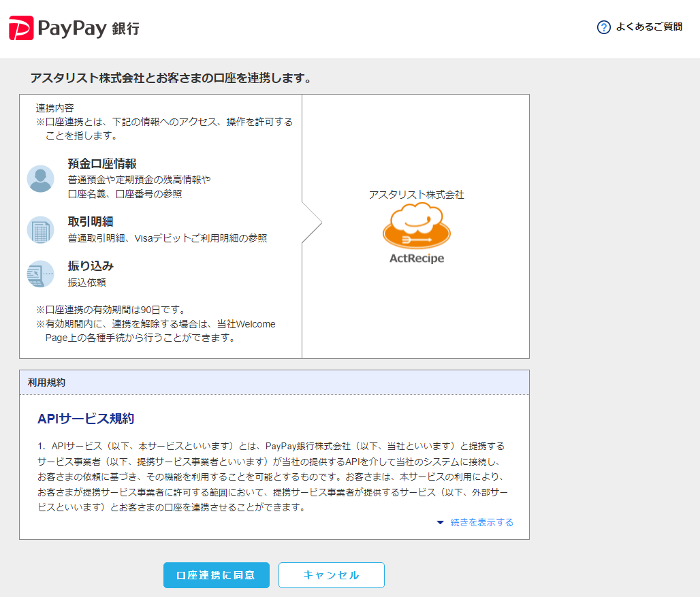The image size is (700, 597).
Task: Click the 続きを表示する dropdown arrow
Action: click(440, 523)
